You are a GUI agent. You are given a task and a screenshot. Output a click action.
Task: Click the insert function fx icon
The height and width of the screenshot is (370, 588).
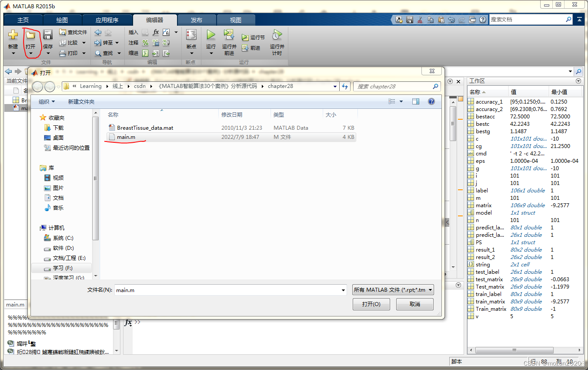coord(156,32)
